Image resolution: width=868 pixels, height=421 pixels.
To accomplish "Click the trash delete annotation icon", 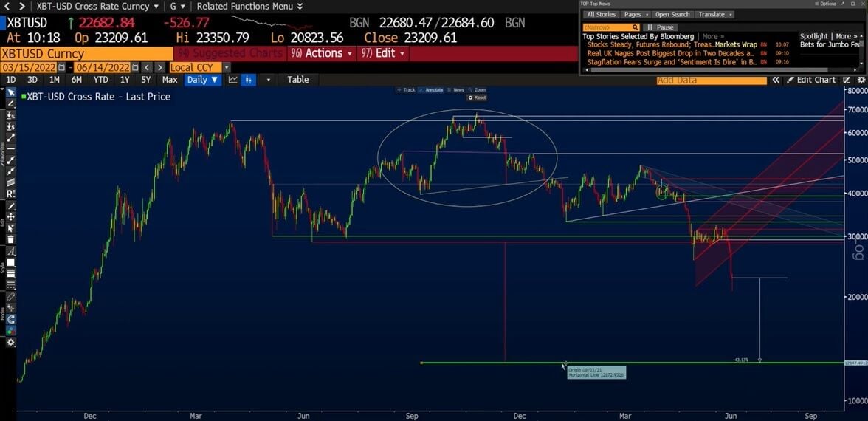I will click(x=11, y=239).
